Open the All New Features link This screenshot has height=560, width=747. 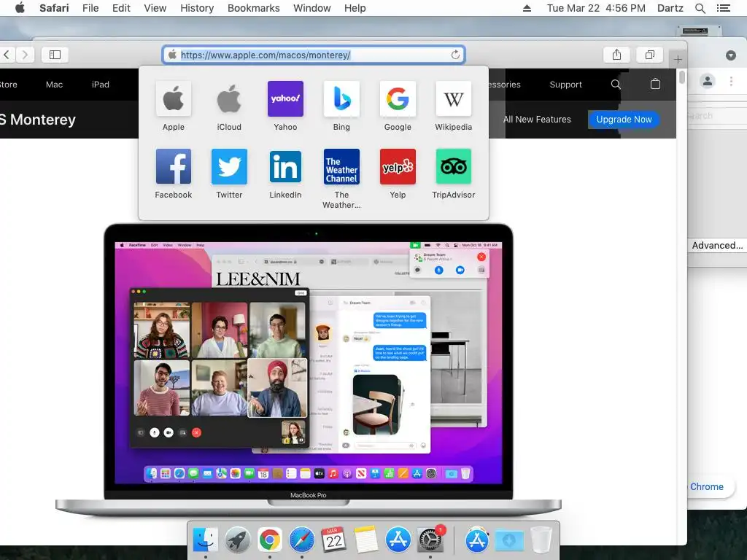pyautogui.click(x=537, y=120)
